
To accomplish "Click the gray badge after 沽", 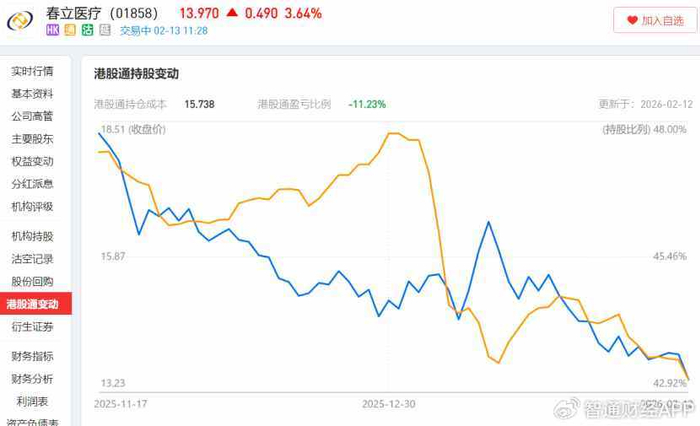I will pyautogui.click(x=104, y=31).
